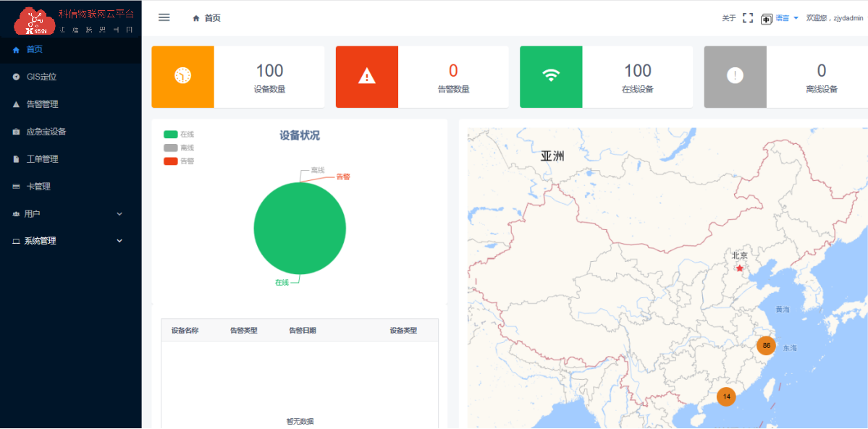The image size is (868, 429).
Task: Click the gray offline devices exclamation icon
Action: 735,76
